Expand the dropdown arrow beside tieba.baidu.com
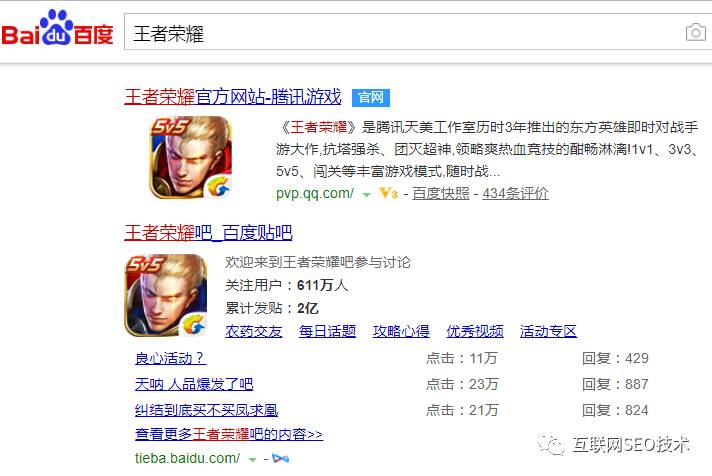The height and width of the screenshot is (476, 712). tap(252, 460)
